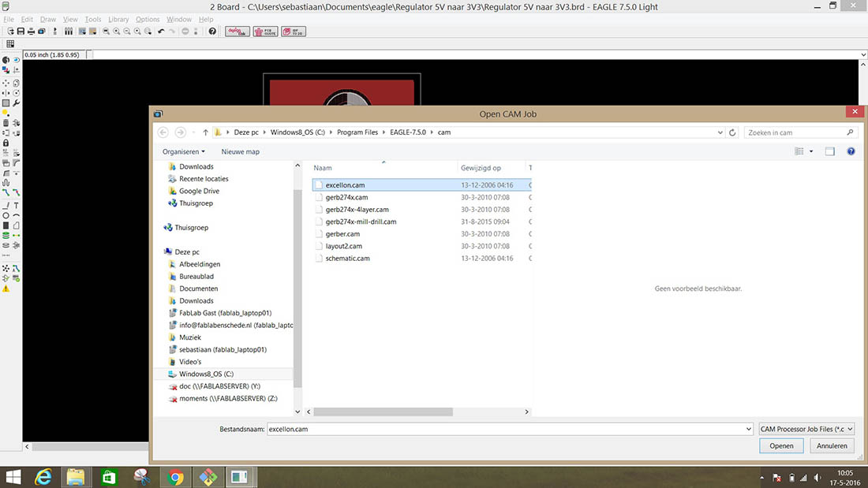Click the IDF to 3D toolbar button
868x488 pixels.
point(294,32)
